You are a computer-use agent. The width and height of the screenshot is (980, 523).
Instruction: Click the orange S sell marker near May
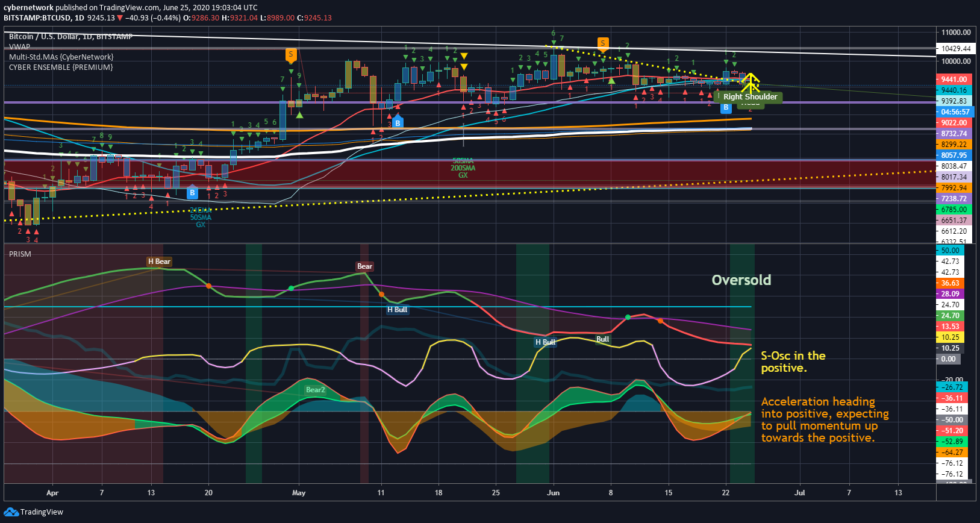coord(291,55)
